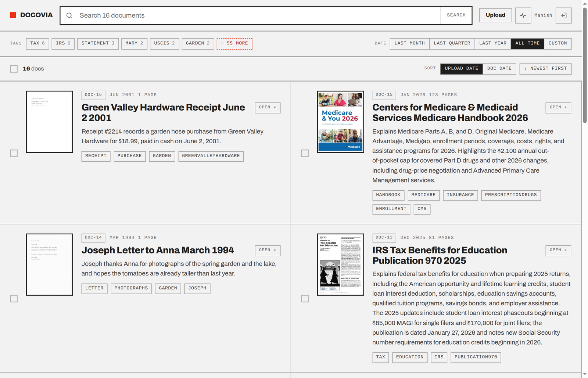Click the RECEIPT tag on the receipt card
The height and width of the screenshot is (378, 588).
pyautogui.click(x=96, y=156)
